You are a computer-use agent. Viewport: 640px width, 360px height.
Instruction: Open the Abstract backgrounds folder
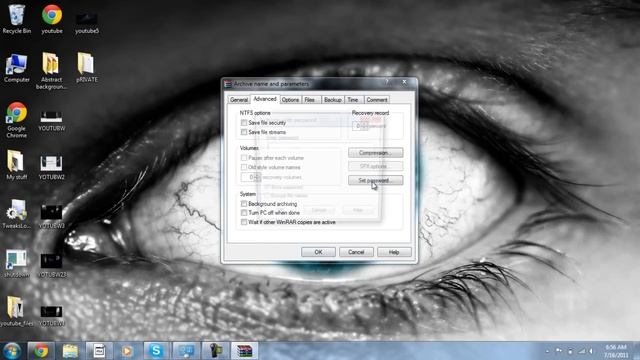tap(51, 71)
